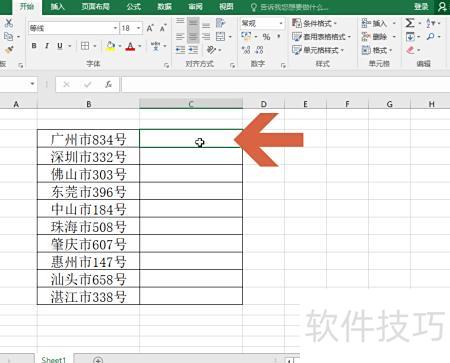This screenshot has width=450, height=363.
Task: Open the borders dropdown arrow
Action: [95, 46]
